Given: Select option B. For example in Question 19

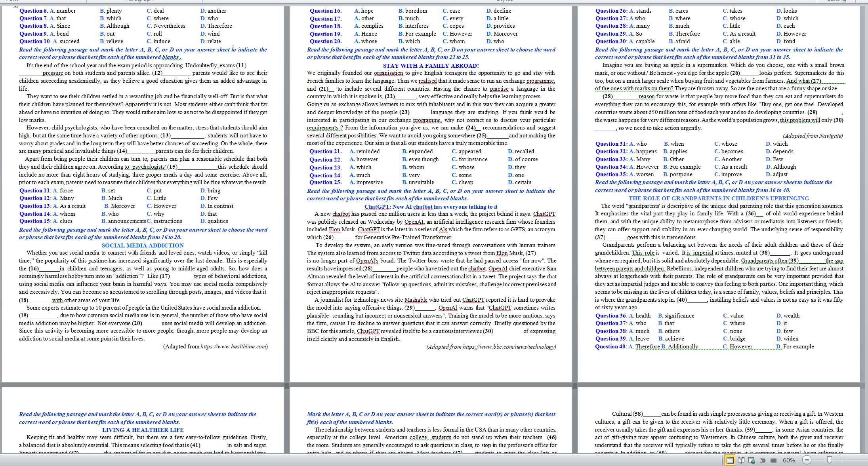Looking at the screenshot, I should [417, 34].
